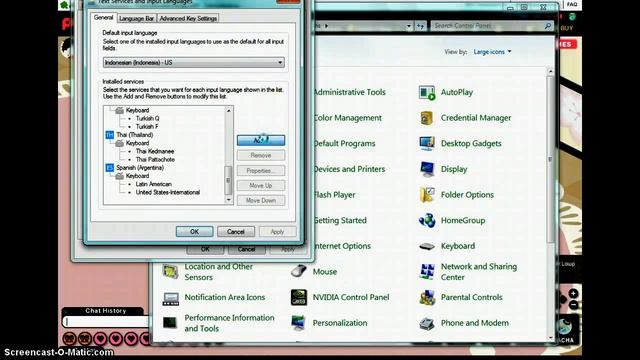
Task: Click the installed services list scrollbar thumb
Action: pyautogui.click(x=229, y=180)
